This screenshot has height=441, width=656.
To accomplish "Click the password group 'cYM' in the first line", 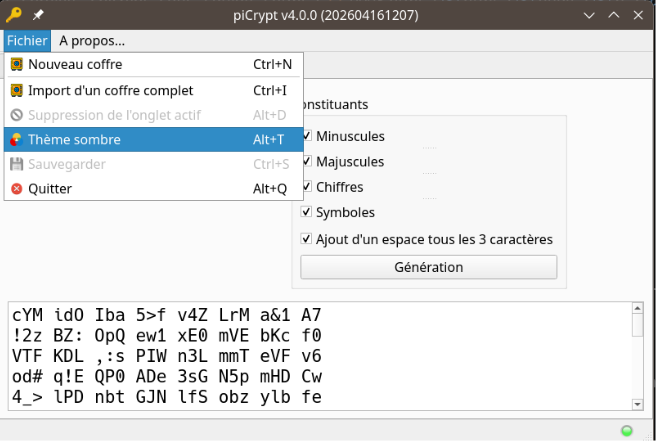I will tap(27, 315).
